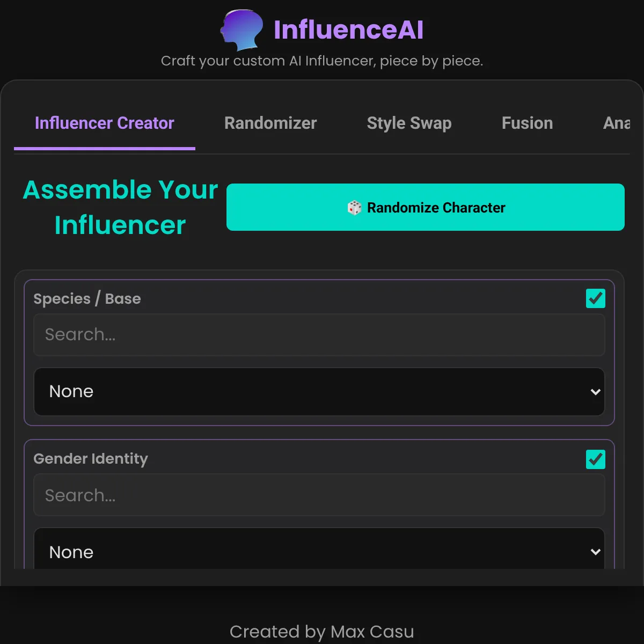Switch to the Influencer Creator tab
Screen dimensions: 644x644
(105, 123)
